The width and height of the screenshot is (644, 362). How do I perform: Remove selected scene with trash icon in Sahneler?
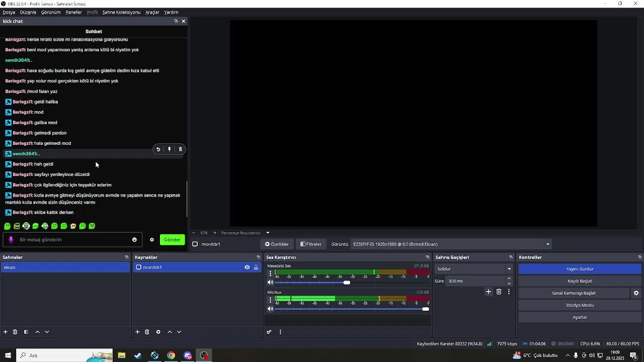pyautogui.click(x=15, y=332)
